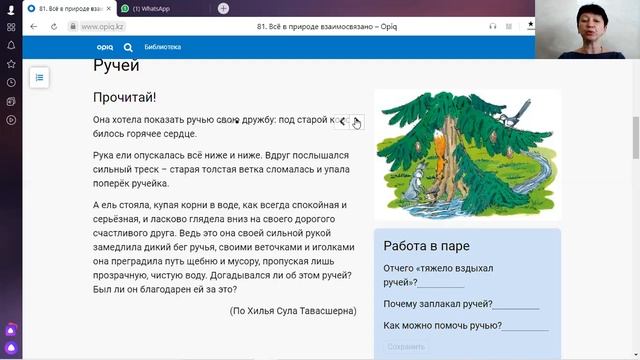Enlarge the fir tree and stream illustration
The width and height of the screenshot is (640, 360).
click(467, 155)
